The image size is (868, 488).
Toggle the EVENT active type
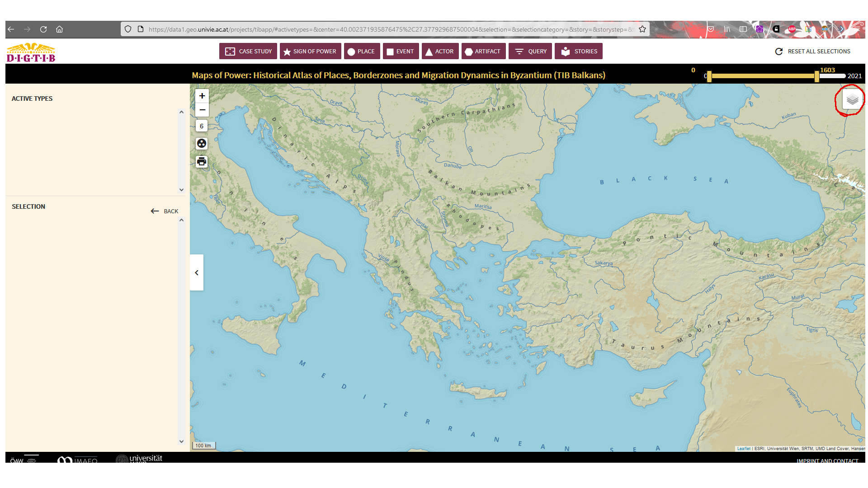point(401,51)
